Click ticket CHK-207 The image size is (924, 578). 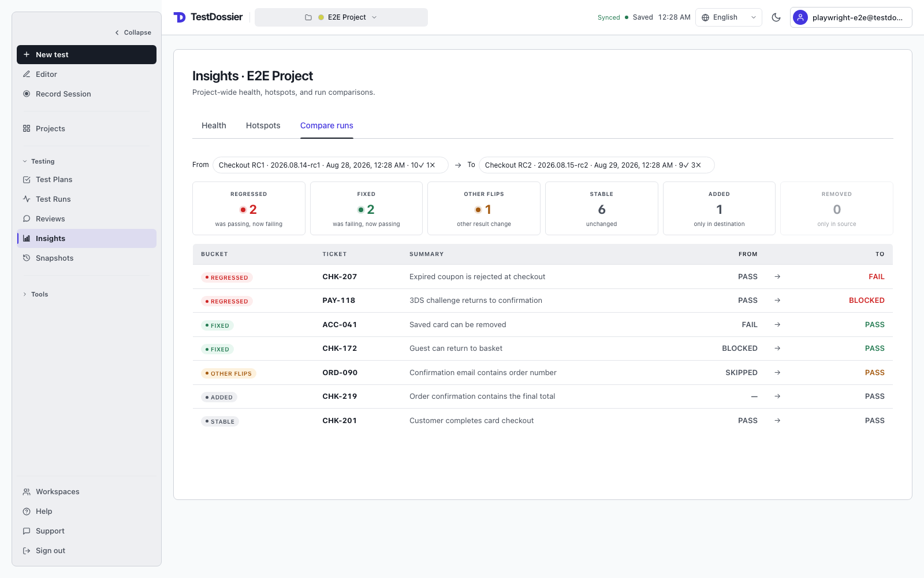(x=340, y=276)
